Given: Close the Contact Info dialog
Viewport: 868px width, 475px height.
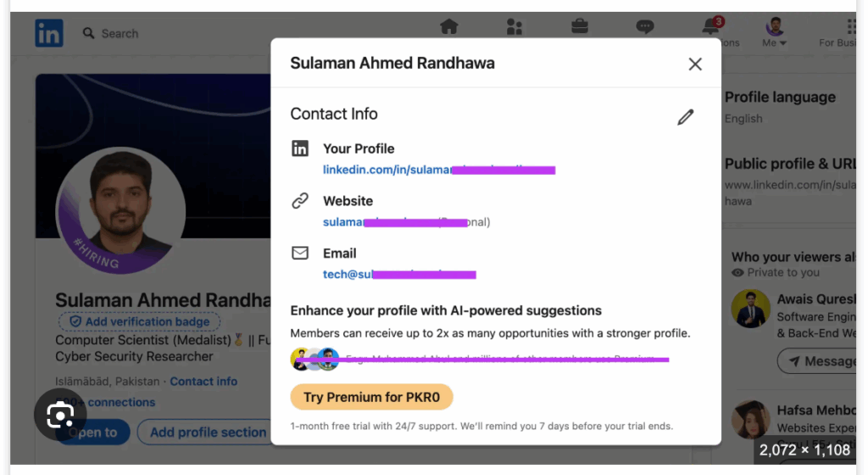Looking at the screenshot, I should click(x=695, y=64).
